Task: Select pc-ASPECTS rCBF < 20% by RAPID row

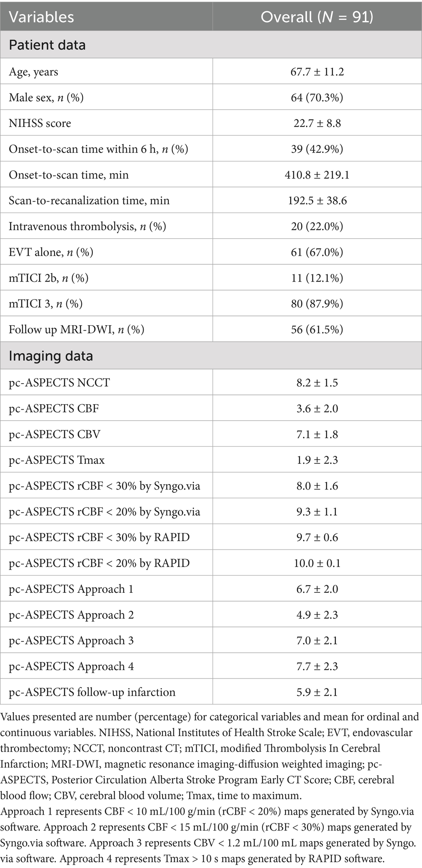Action: (x=211, y=563)
